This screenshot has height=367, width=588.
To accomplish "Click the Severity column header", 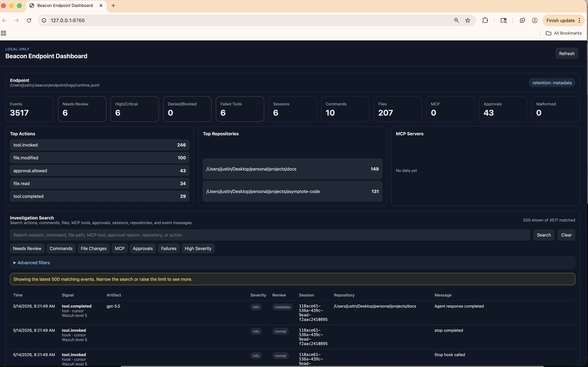I will (x=258, y=295).
